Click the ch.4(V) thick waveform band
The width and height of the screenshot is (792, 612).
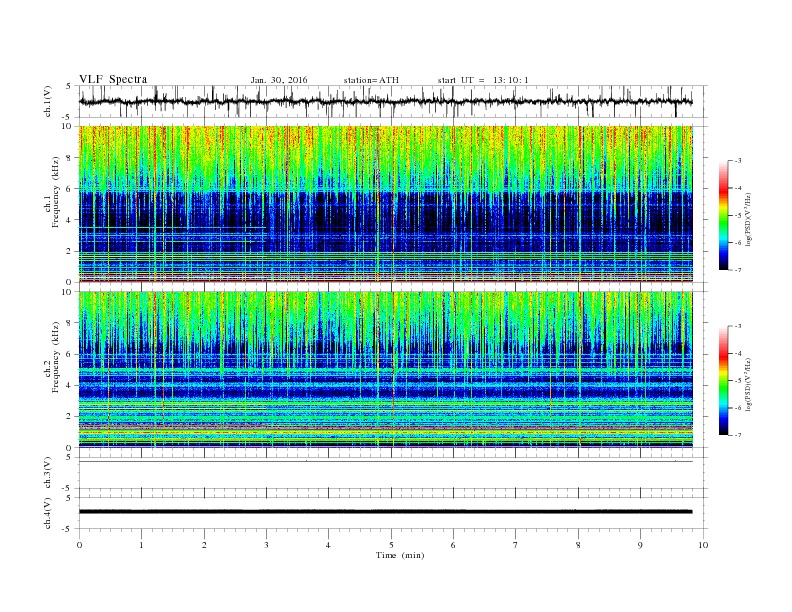tap(386, 512)
